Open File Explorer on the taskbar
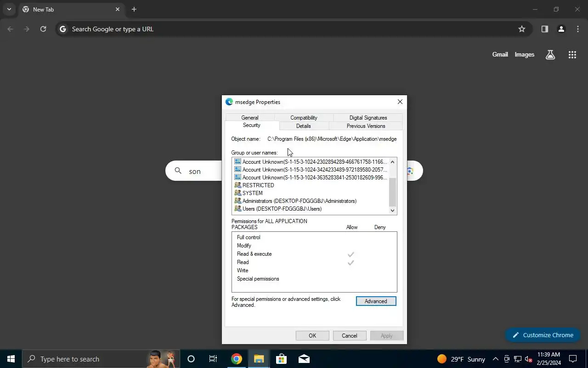The image size is (588, 368). pos(259,359)
